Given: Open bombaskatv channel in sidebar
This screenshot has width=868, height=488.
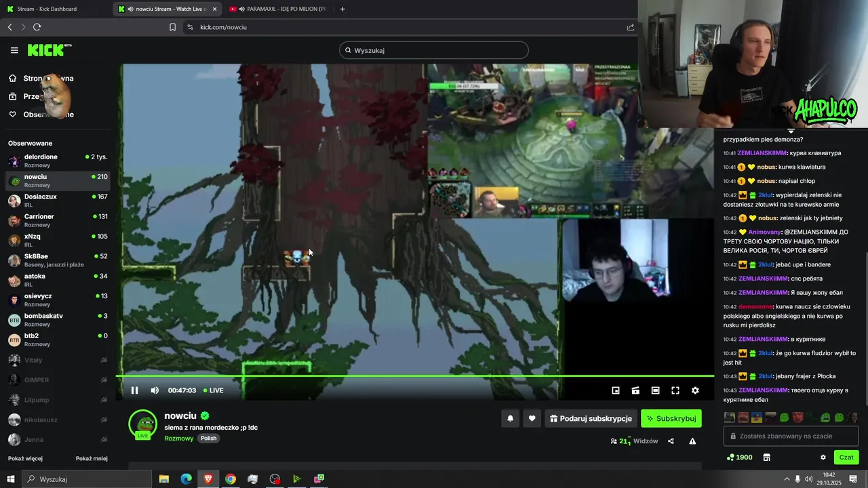Looking at the screenshot, I should coord(58,320).
